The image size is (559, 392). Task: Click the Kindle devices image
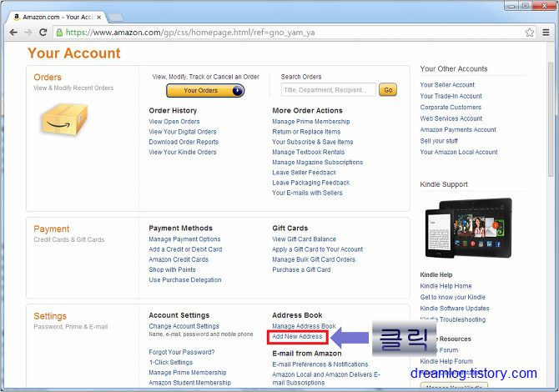click(468, 228)
